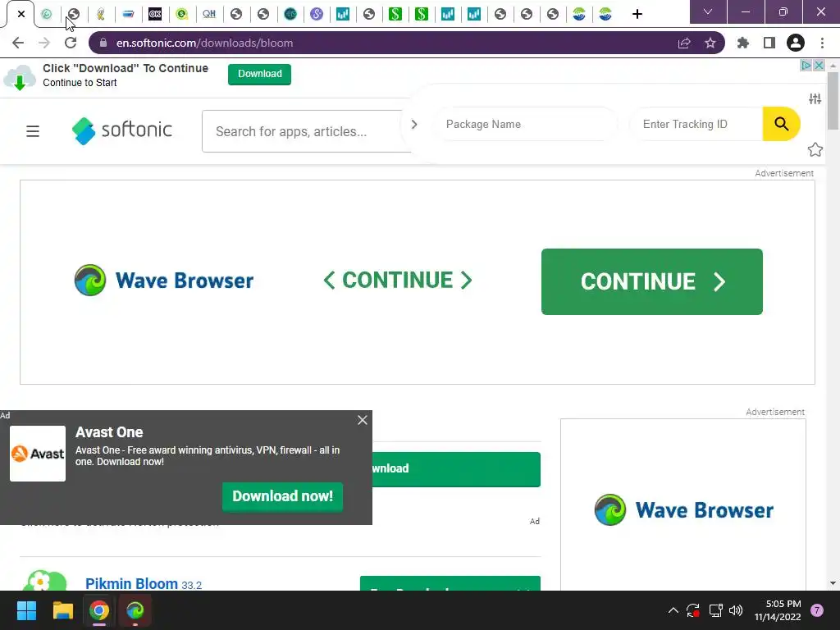Open the notification center badge
The image size is (840, 630).
click(817, 610)
